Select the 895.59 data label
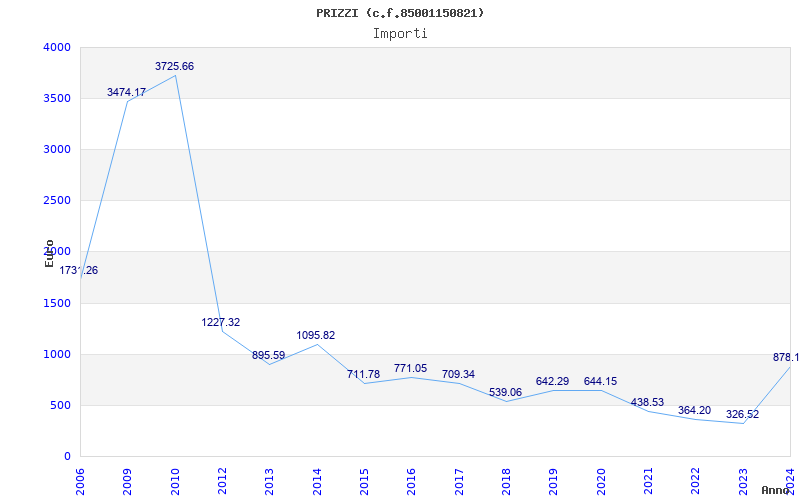Viewport: 800px width, 500px height. click(x=269, y=355)
